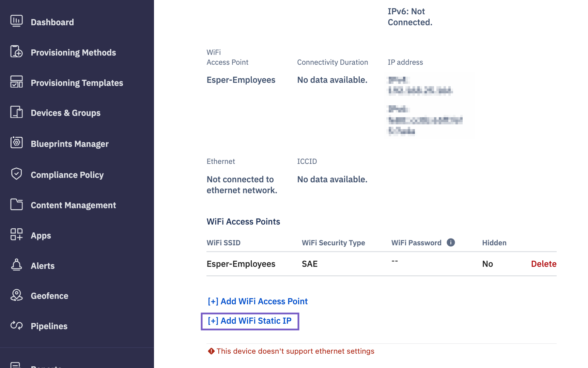Click the Pipelines loop icon

tap(16, 325)
